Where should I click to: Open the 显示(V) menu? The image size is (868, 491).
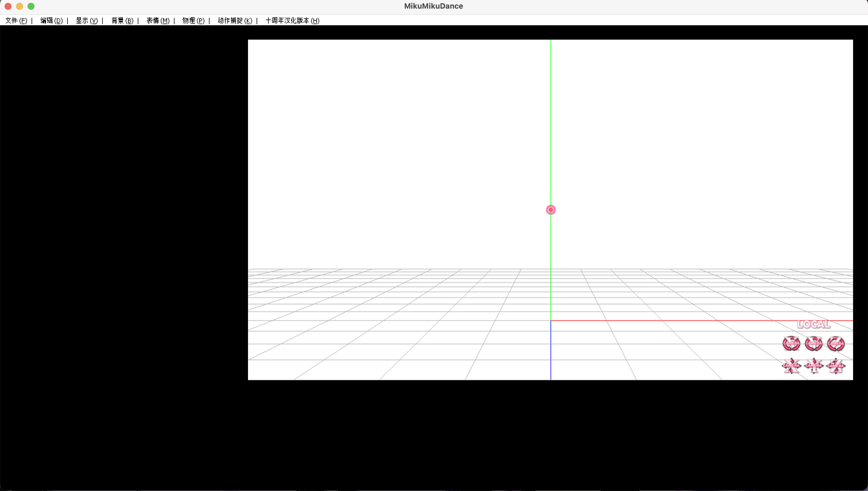pyautogui.click(x=87, y=21)
